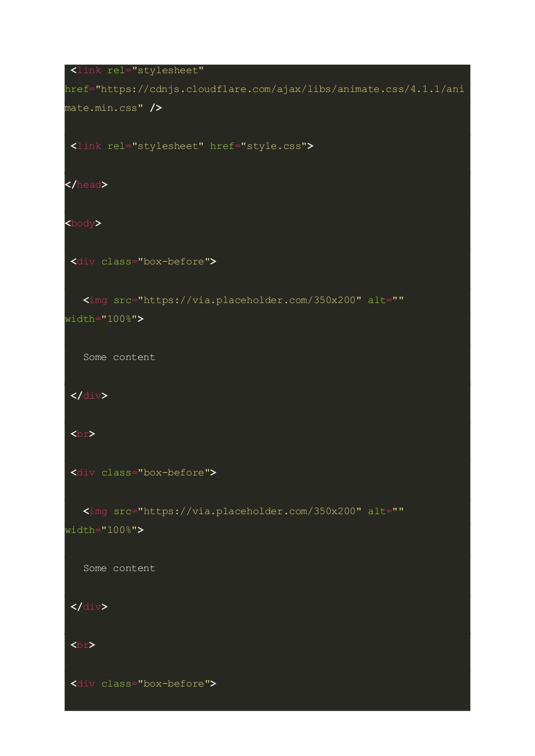The height and width of the screenshot is (756, 535).
Task: Click the closing head tag
Action: point(86,185)
